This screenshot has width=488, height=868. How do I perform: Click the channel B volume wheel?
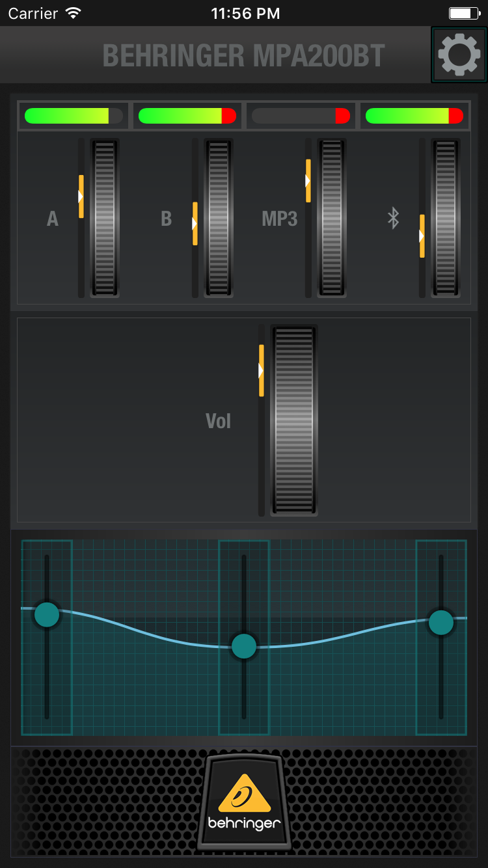click(219, 218)
